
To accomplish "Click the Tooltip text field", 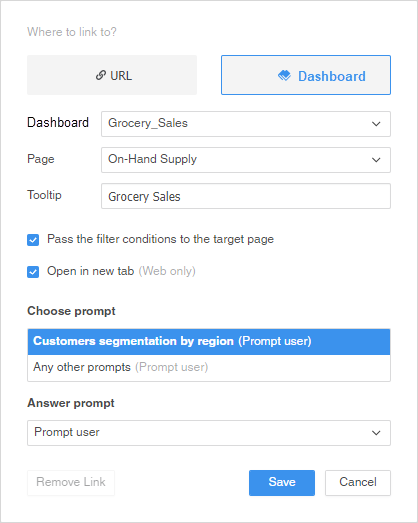I will tap(246, 196).
